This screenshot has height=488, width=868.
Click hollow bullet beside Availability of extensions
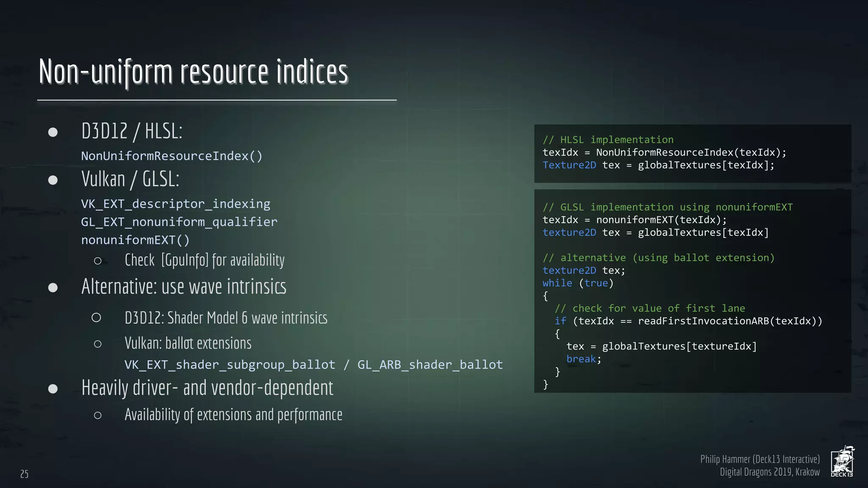98,416
